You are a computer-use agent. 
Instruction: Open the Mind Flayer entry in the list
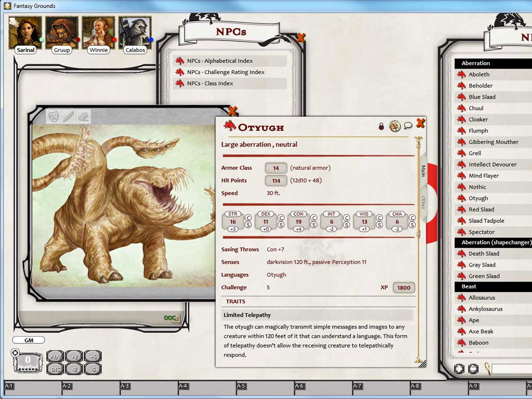483,176
